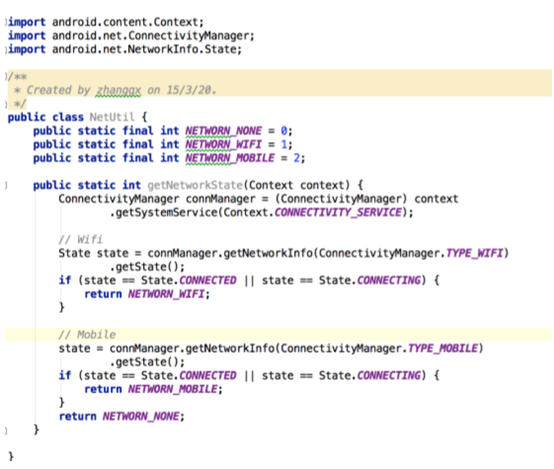Click the getNetworkState method name
Screen dimensions: 554x469
pyautogui.click(x=195, y=185)
